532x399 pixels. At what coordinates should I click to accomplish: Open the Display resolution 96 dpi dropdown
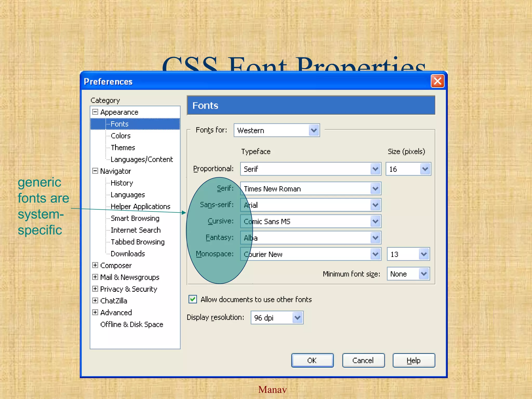point(297,318)
